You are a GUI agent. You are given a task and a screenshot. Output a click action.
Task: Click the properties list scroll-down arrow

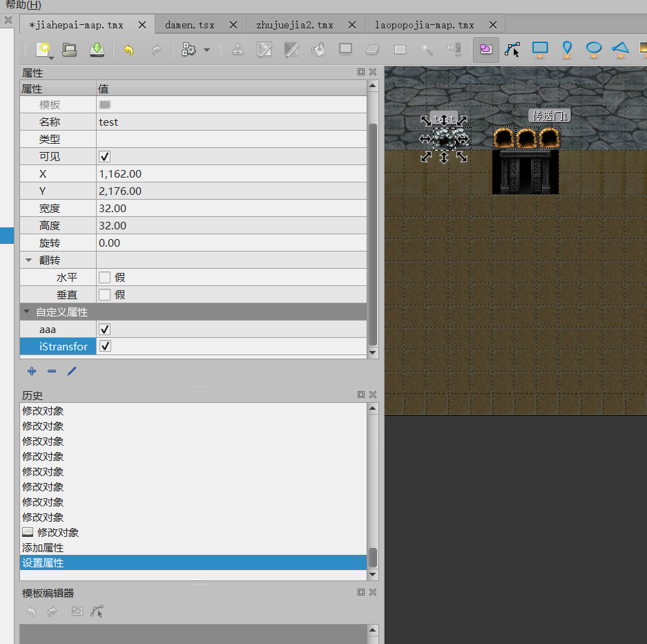tap(373, 352)
